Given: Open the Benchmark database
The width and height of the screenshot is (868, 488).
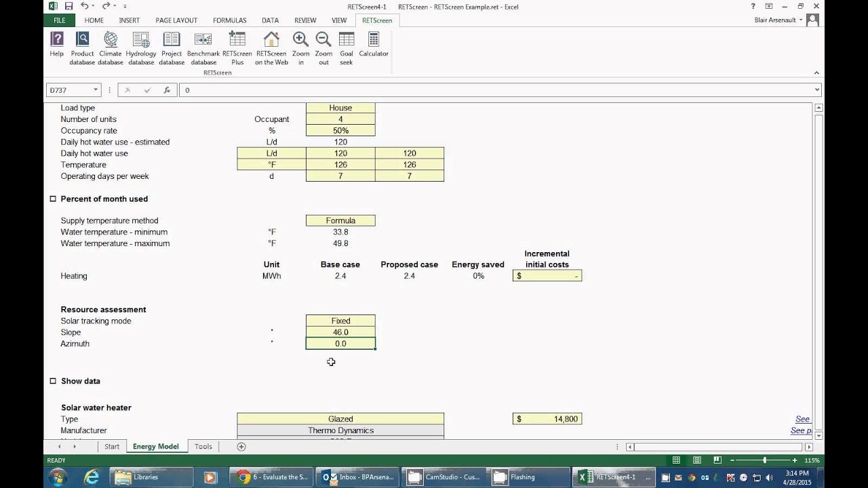Looking at the screenshot, I should click(203, 48).
